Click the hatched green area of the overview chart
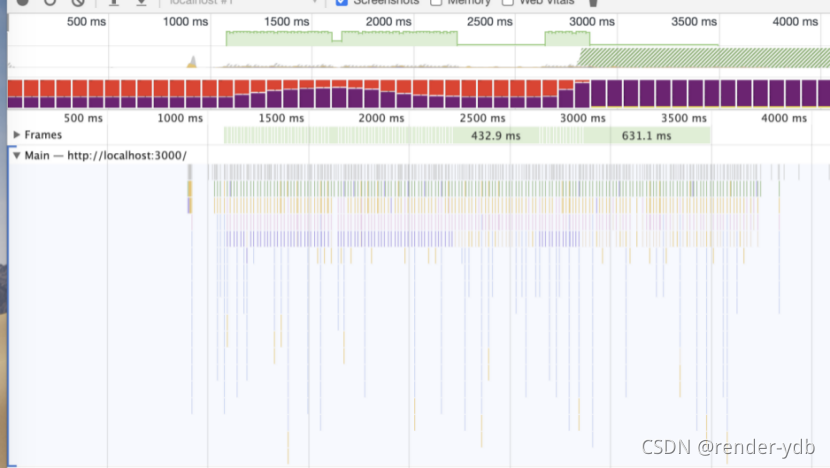This screenshot has height=468, width=830. (x=704, y=58)
